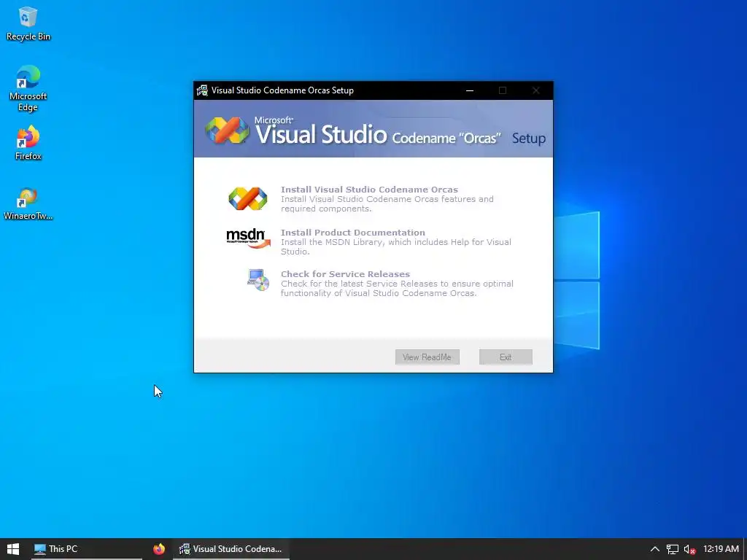Image resolution: width=747 pixels, height=560 pixels.
Task: Click 'Check for the latest Service Releases' description
Action: pos(397,288)
